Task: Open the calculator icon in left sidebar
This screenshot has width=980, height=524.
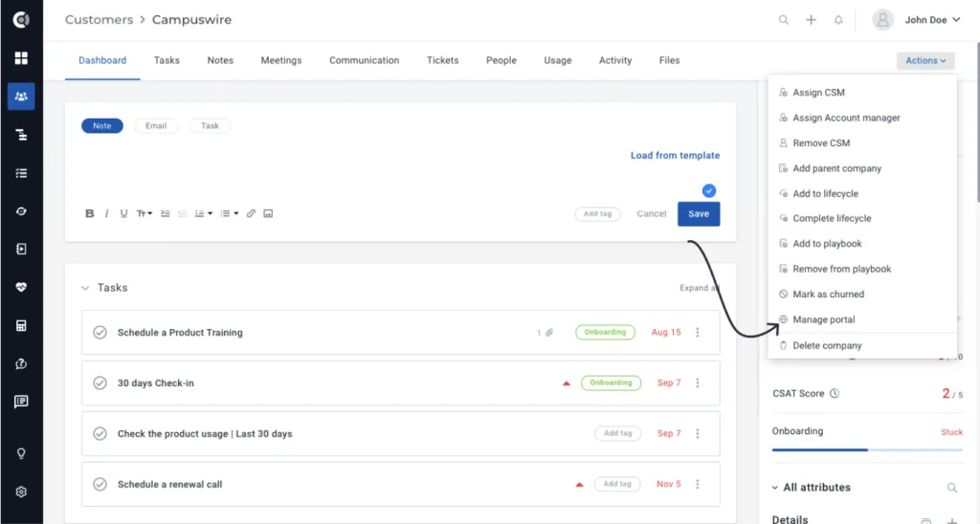Action: [21, 325]
